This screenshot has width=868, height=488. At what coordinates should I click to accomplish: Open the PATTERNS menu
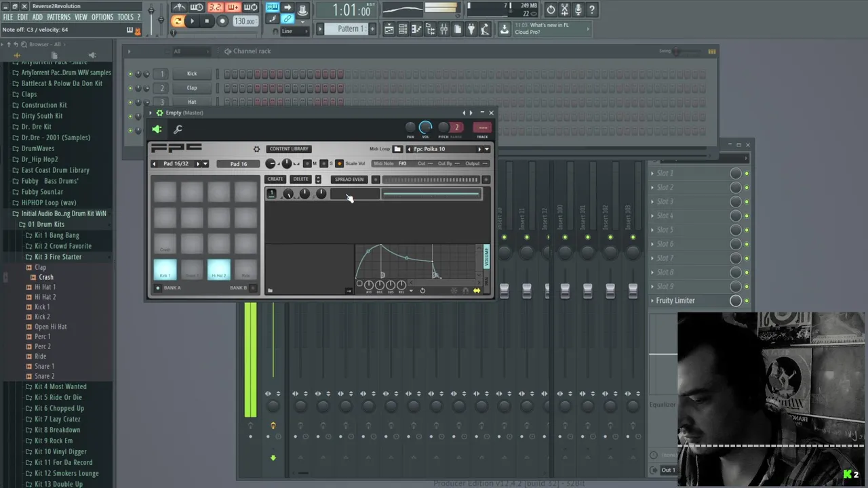pos(58,17)
